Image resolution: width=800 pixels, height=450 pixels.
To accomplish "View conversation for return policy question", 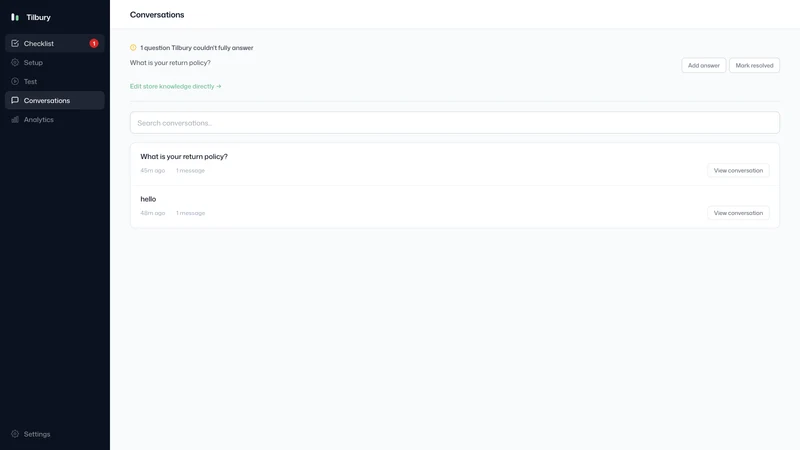I will (x=738, y=170).
